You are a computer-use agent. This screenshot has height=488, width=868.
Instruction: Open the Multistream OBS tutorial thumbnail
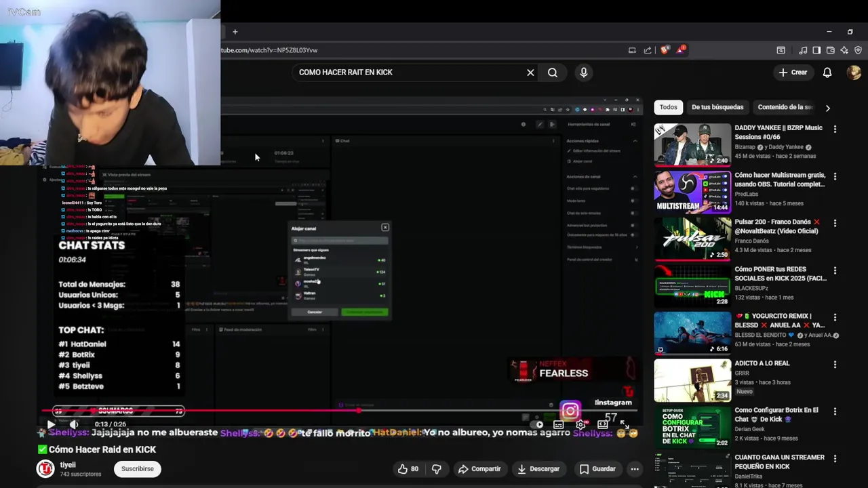pos(692,192)
